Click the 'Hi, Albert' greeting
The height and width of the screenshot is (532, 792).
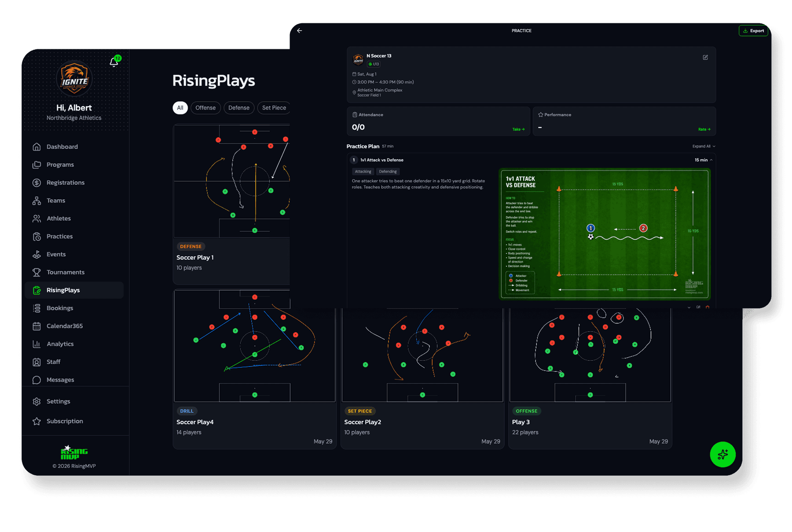click(x=74, y=108)
